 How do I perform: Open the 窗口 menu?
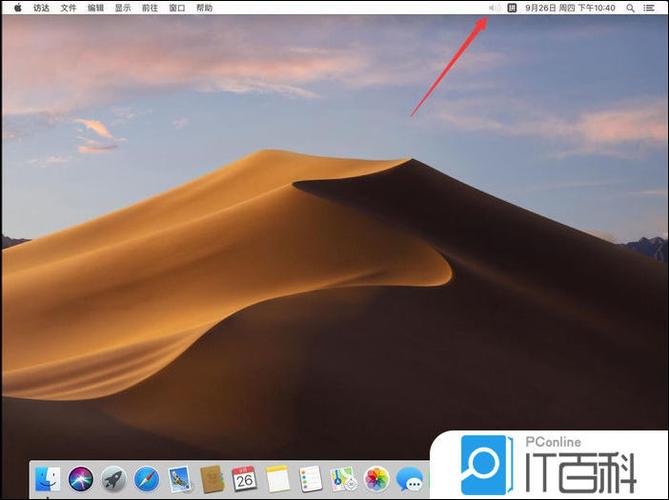pyautogui.click(x=177, y=8)
